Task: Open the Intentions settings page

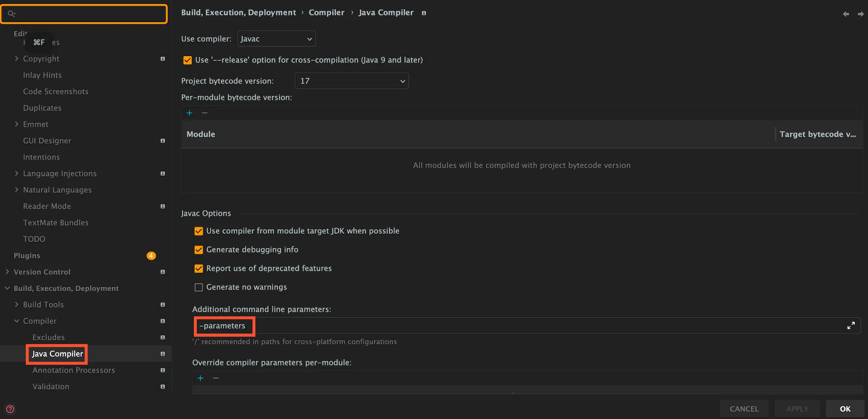Action: click(42, 157)
